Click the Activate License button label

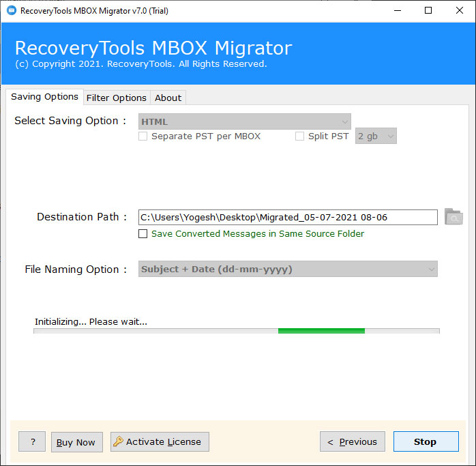pos(164,441)
